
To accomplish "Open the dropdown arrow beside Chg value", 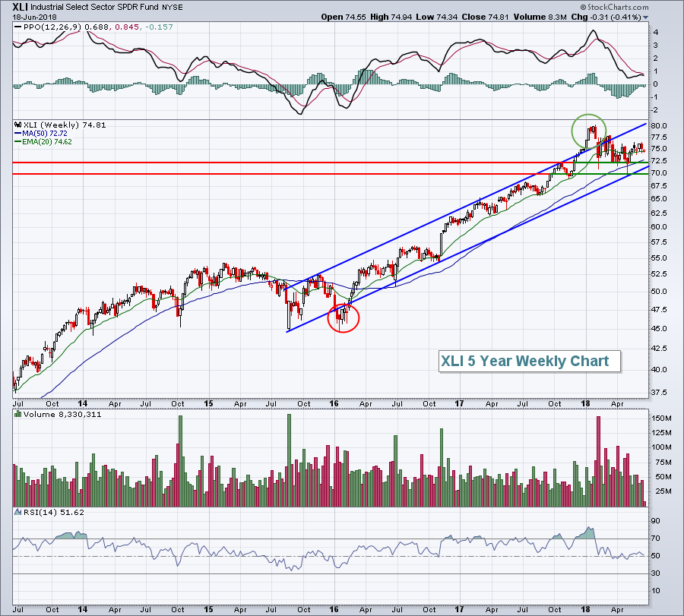I will click(x=645, y=17).
